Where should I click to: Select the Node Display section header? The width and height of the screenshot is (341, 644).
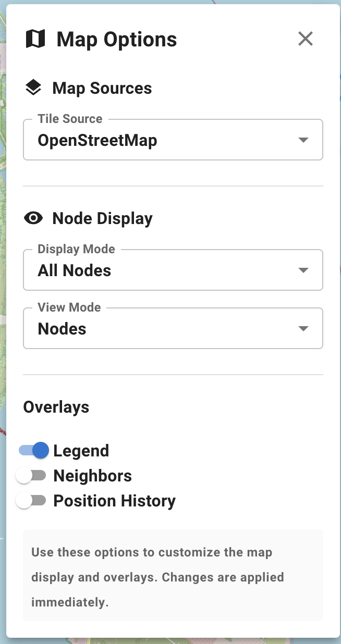pyautogui.click(x=102, y=218)
